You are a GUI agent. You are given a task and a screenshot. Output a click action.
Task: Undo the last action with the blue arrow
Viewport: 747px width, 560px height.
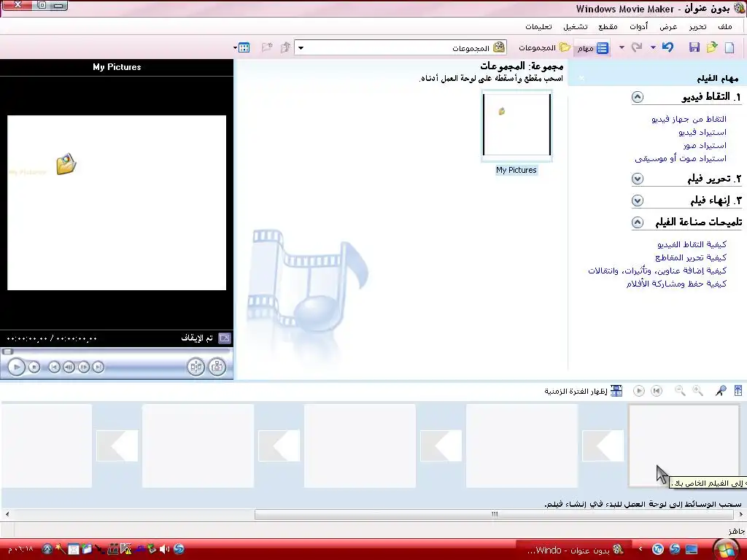click(x=668, y=47)
